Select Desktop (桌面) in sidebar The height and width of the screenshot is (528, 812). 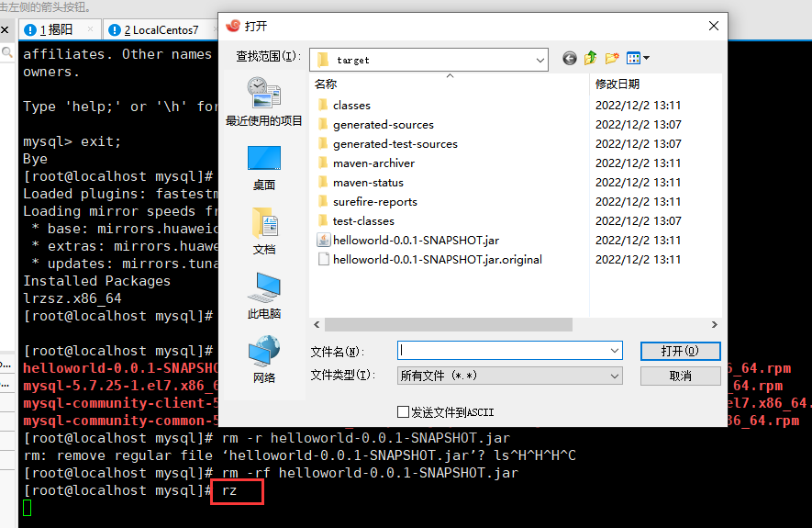click(x=263, y=168)
